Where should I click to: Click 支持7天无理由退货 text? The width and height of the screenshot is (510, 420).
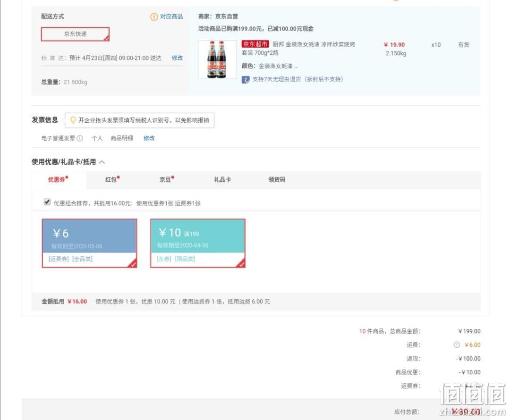(x=297, y=79)
